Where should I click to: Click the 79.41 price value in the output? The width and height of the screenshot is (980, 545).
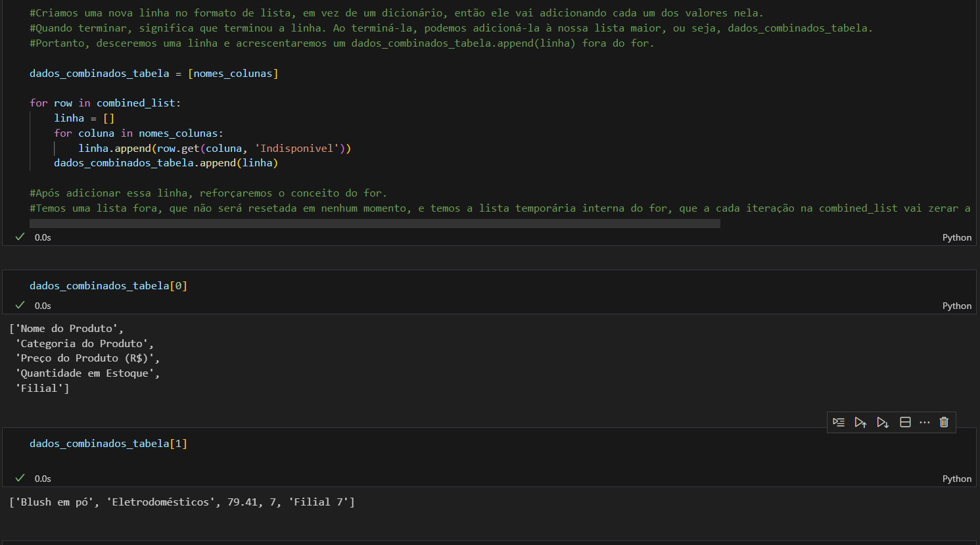[243, 502]
